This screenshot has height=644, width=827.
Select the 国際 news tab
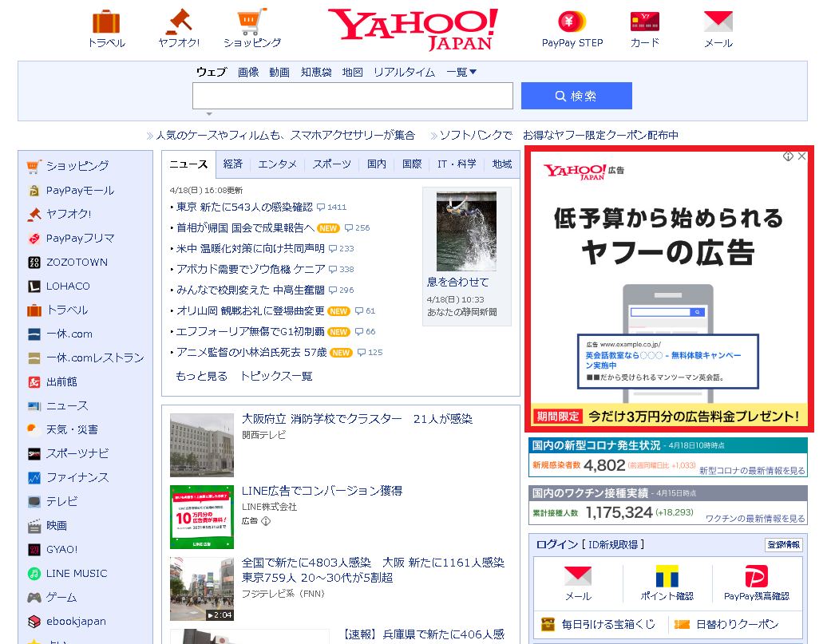click(x=412, y=164)
